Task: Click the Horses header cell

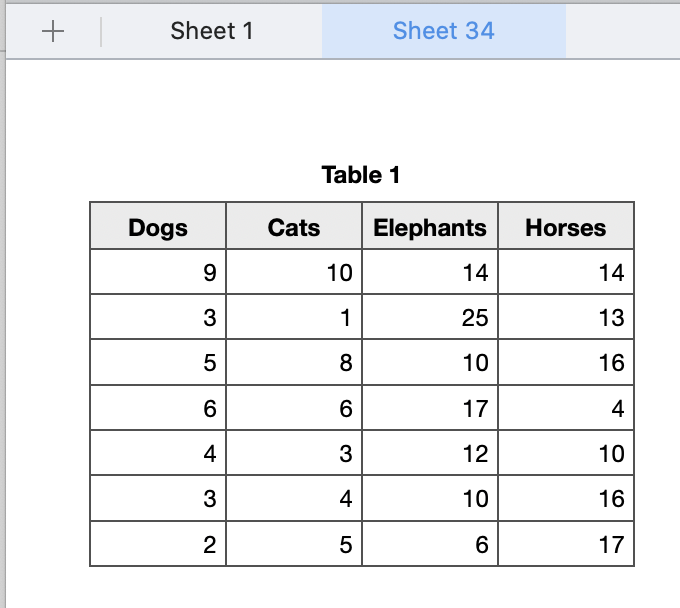Action: tap(566, 227)
